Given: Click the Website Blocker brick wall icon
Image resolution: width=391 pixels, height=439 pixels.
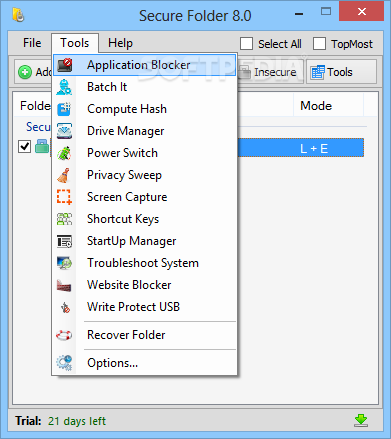Looking at the screenshot, I should click(64, 285).
